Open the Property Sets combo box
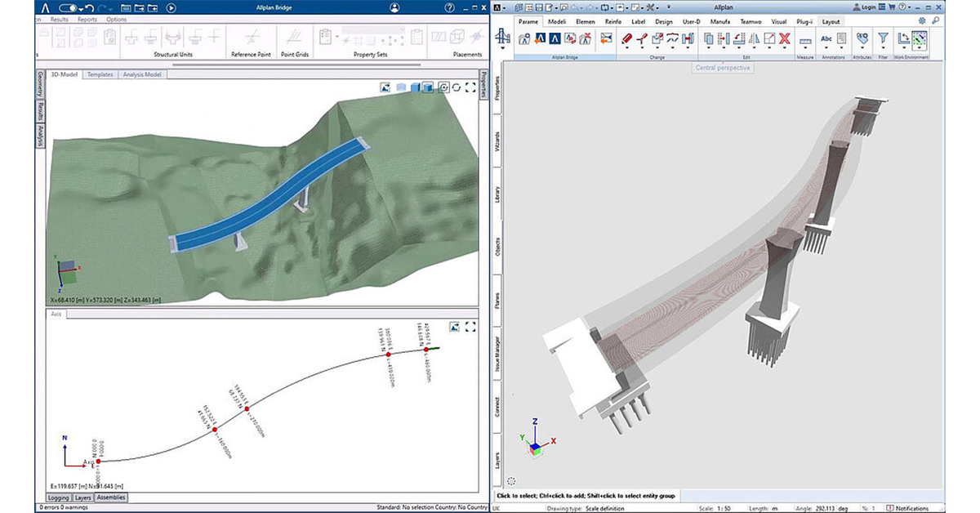The image size is (980, 513). coord(374,32)
